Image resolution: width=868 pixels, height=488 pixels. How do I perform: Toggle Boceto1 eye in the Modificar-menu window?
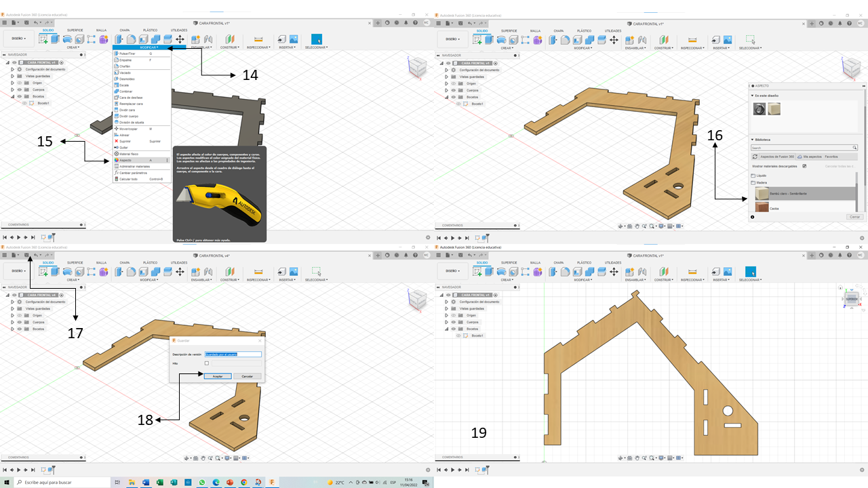coord(24,103)
